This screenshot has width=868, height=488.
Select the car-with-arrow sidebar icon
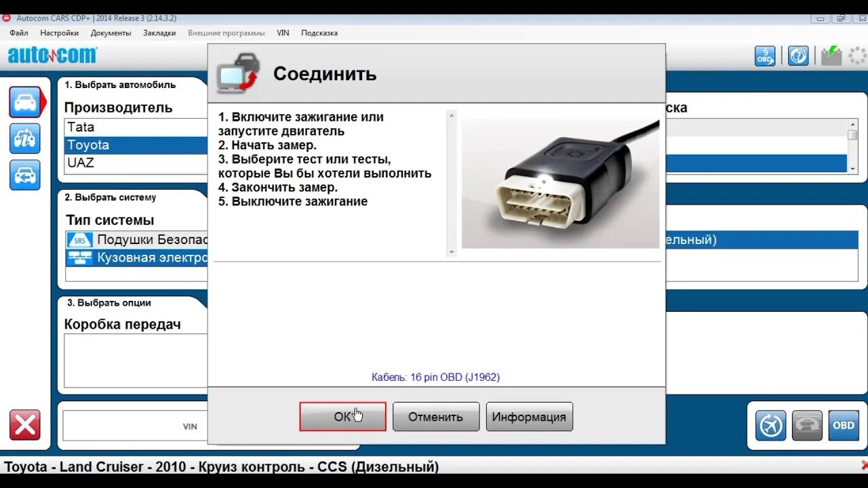pos(25,175)
